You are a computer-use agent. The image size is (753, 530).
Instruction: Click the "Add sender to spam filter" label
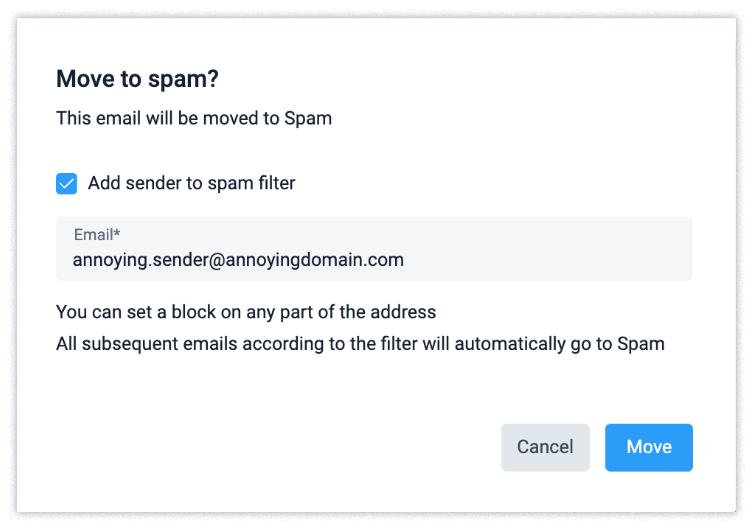191,183
